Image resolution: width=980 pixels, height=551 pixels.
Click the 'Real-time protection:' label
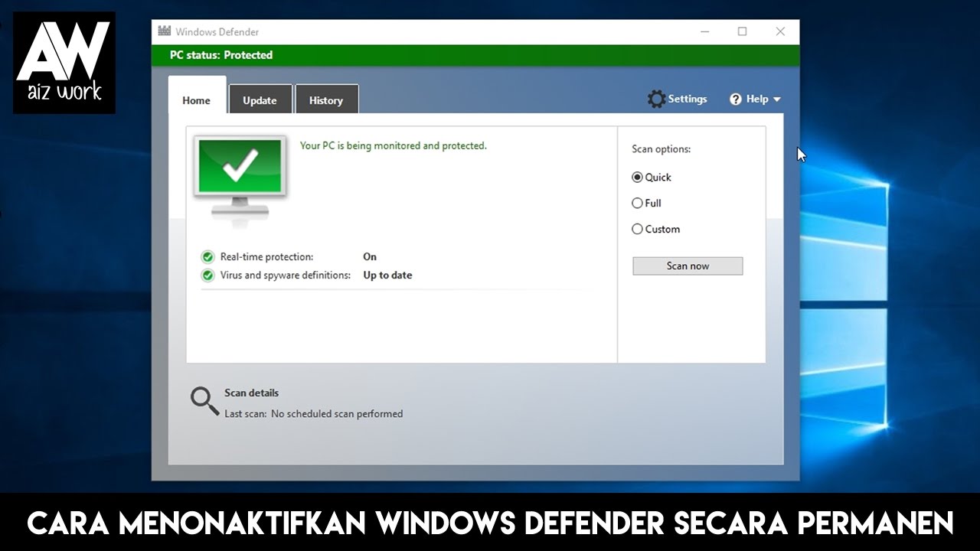click(267, 257)
